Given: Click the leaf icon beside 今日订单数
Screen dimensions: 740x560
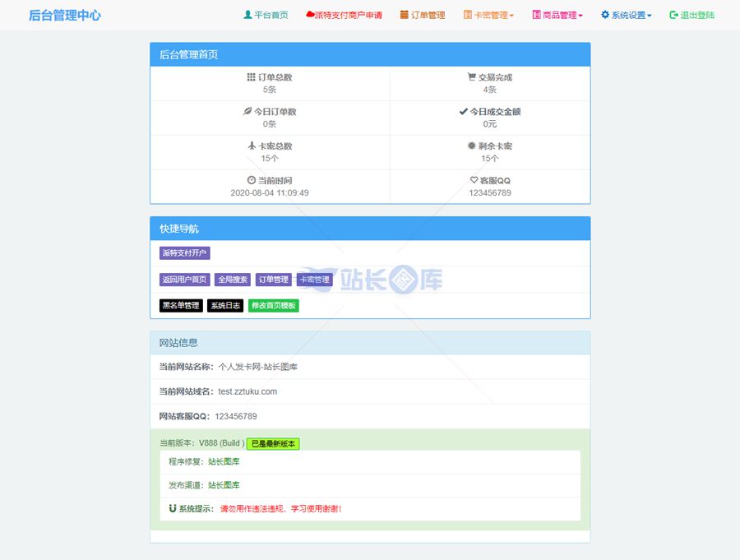Looking at the screenshot, I should pos(247,112).
